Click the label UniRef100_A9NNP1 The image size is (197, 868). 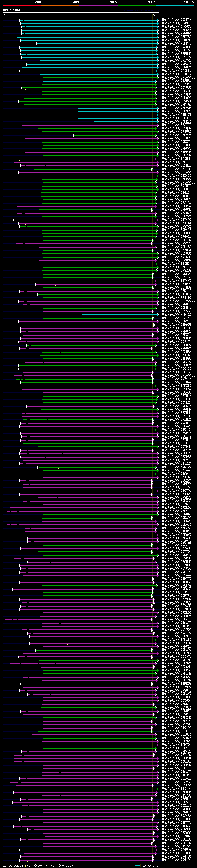177,67
